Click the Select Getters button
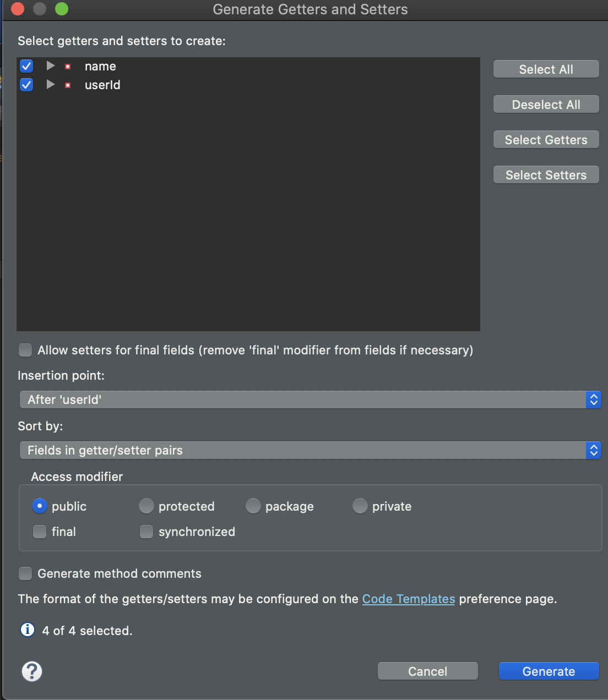The height and width of the screenshot is (700, 608). pos(546,140)
